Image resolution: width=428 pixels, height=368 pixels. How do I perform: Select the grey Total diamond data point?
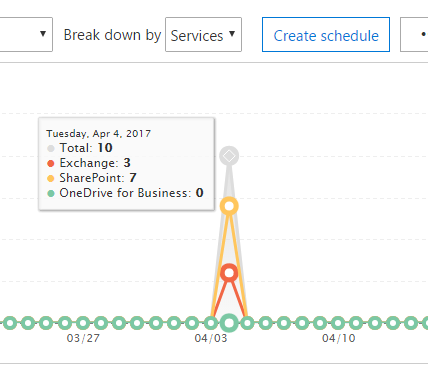[229, 156]
